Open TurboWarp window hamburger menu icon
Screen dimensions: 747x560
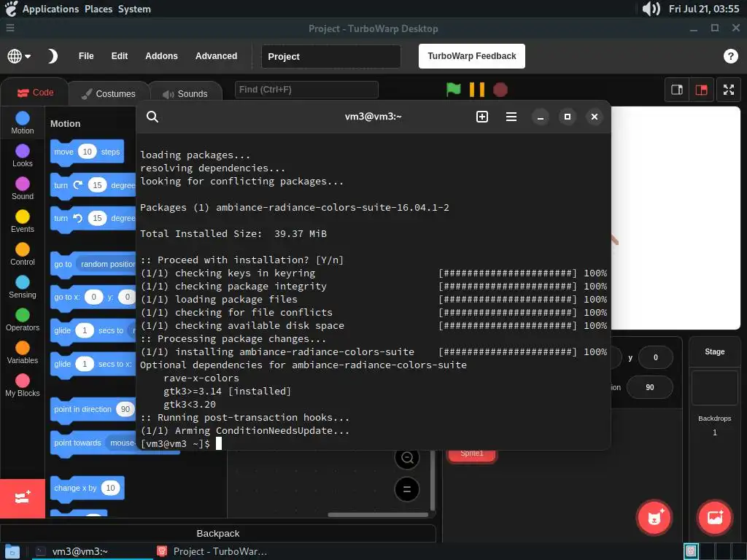(10, 28)
